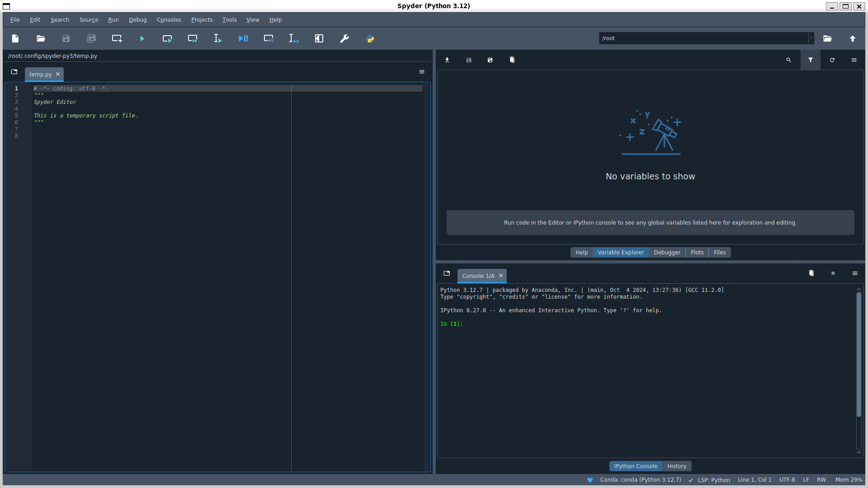Open Preferences wrench icon

[344, 39]
